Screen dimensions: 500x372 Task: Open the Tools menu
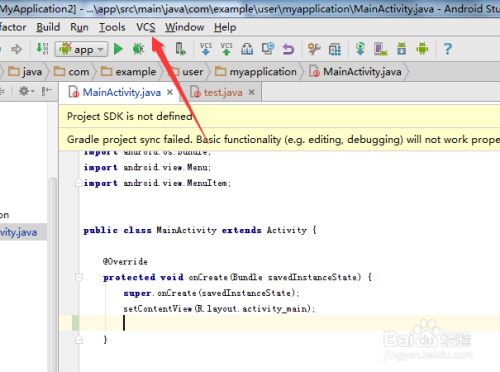pyautogui.click(x=112, y=27)
